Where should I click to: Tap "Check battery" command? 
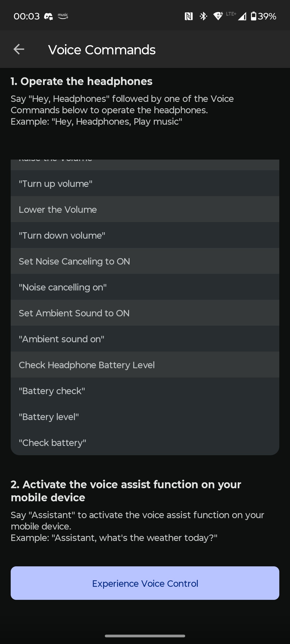coord(145,442)
